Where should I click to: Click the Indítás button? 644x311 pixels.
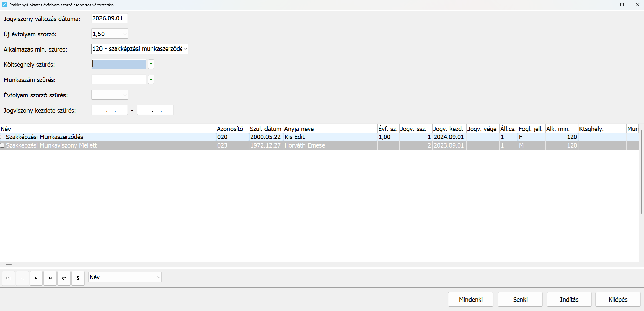pos(569,299)
